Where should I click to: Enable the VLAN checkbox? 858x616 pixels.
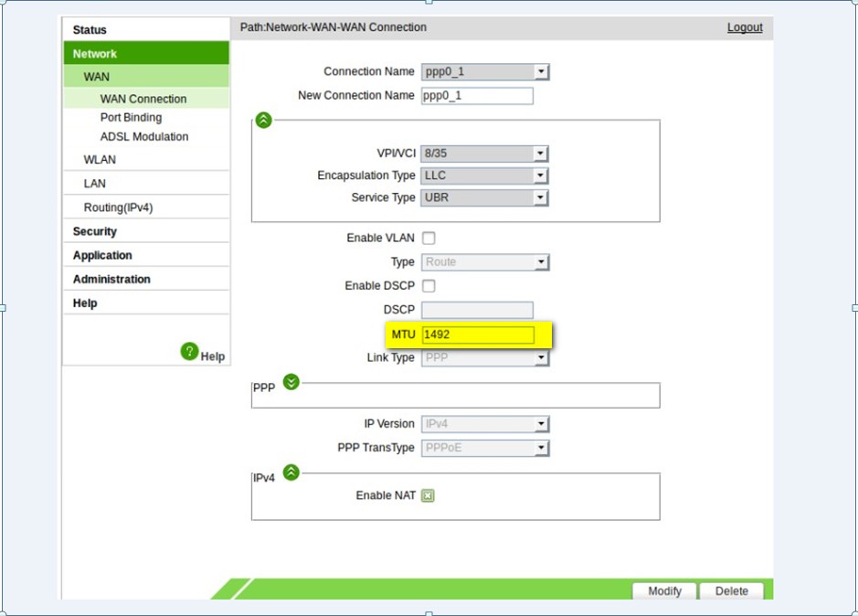[429, 239]
